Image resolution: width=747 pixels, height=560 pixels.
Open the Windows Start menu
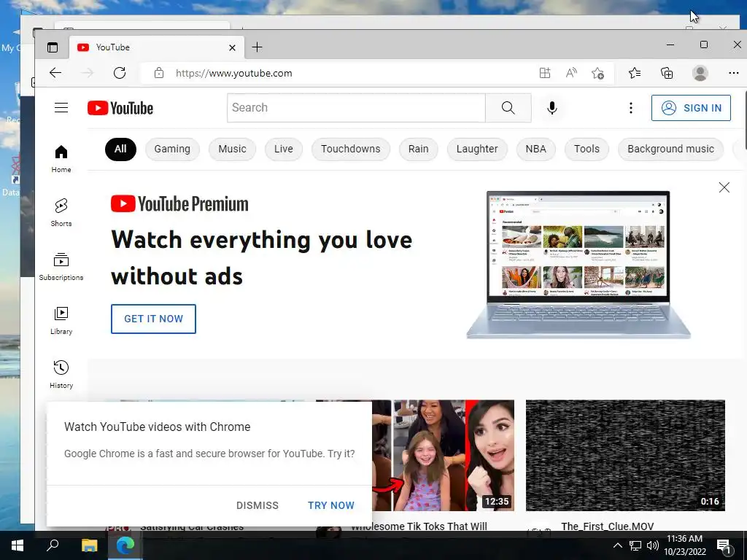pos(18,545)
